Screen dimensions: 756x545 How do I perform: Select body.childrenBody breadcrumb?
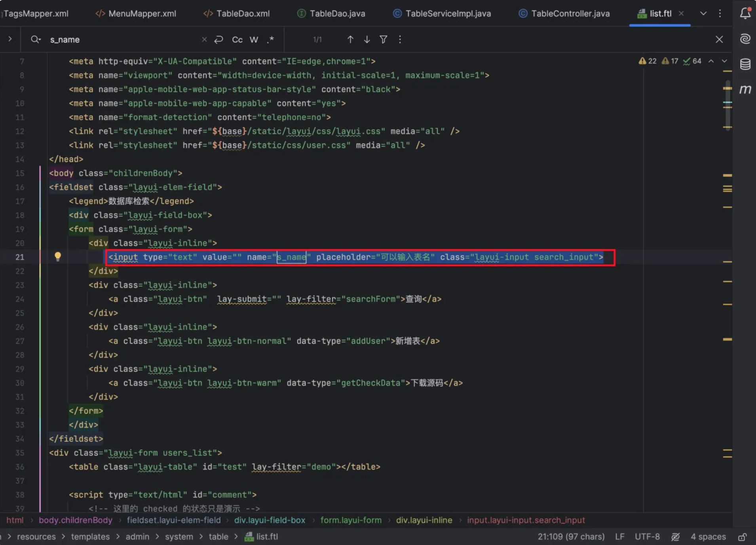coord(76,520)
